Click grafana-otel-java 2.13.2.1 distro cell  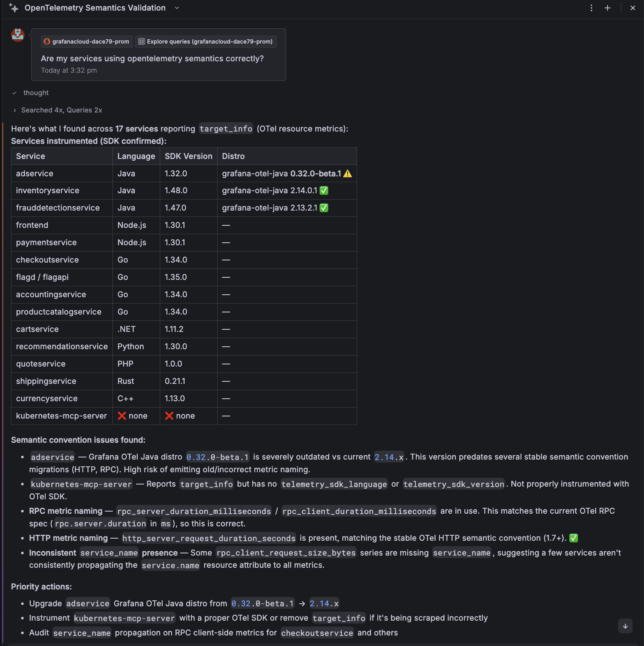point(287,208)
